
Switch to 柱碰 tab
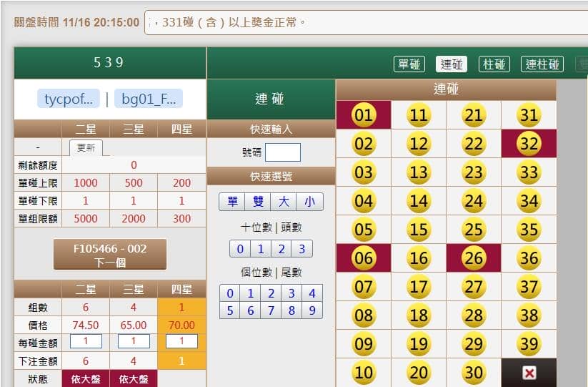point(494,64)
